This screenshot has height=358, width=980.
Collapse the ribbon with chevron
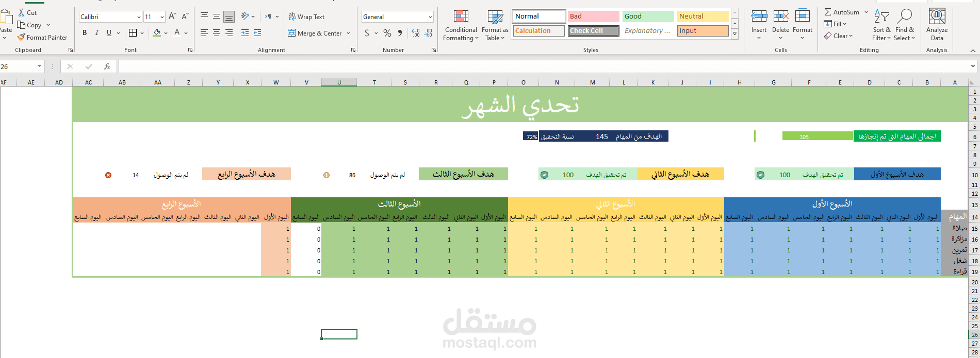(x=973, y=50)
